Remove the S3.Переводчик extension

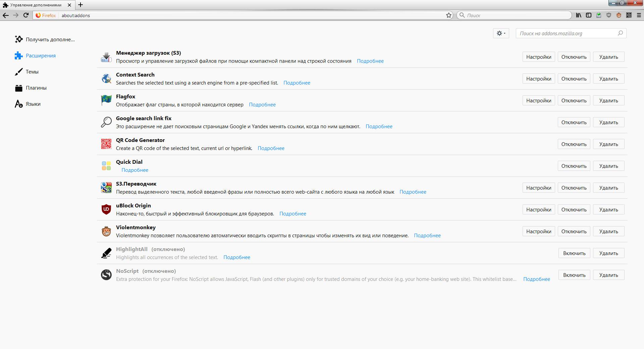coord(608,188)
